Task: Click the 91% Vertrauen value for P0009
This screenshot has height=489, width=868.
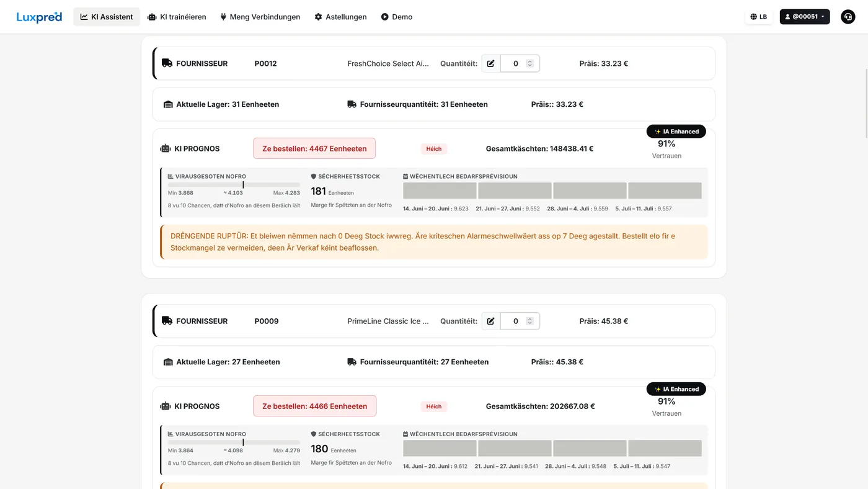Action: (666, 402)
